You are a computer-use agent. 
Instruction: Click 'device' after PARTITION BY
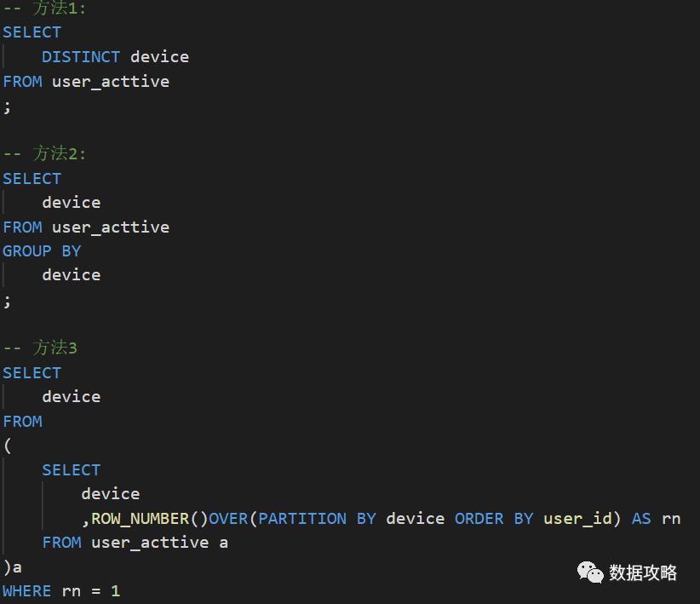(x=416, y=518)
